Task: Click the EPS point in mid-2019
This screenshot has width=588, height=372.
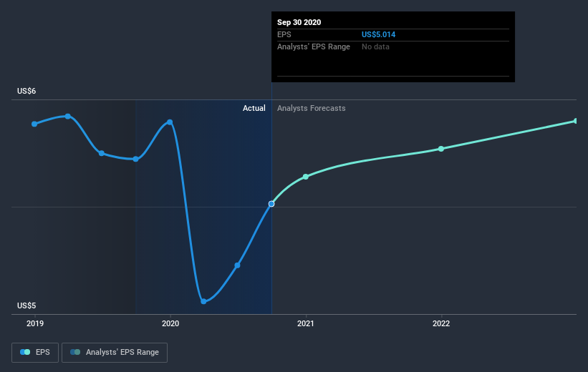Action: (102, 153)
